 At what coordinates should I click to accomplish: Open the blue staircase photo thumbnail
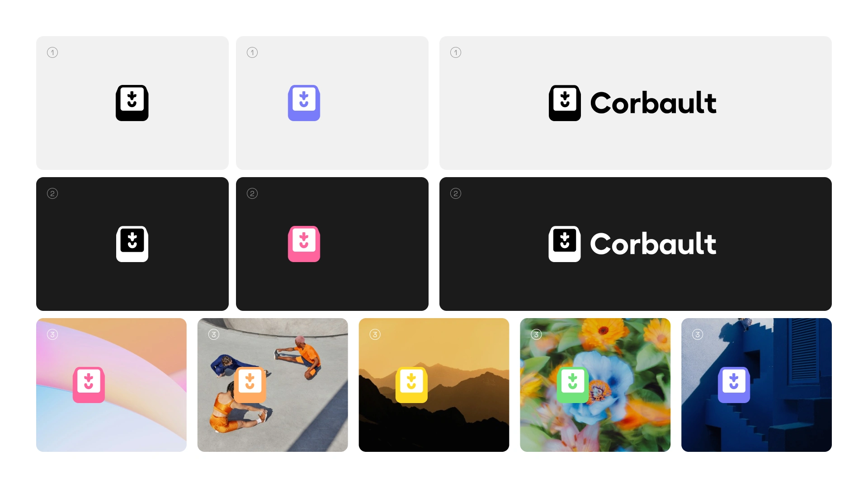click(x=756, y=385)
